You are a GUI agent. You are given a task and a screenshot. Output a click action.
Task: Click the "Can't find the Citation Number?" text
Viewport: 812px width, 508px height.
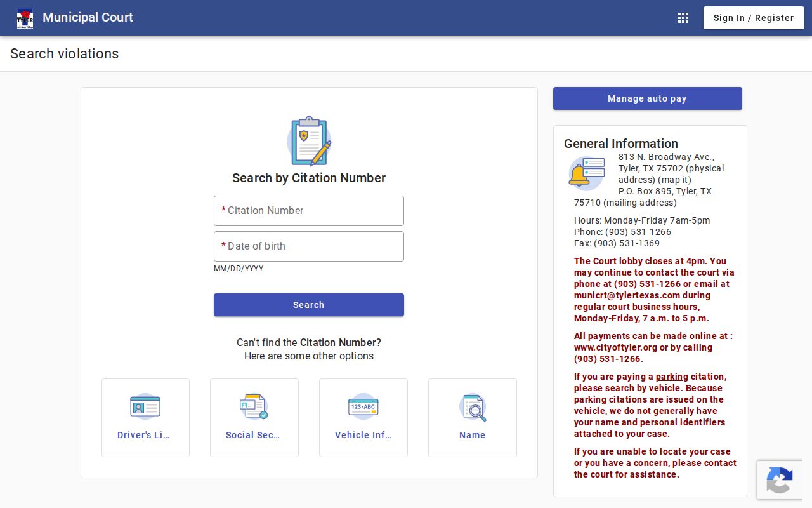click(x=309, y=342)
